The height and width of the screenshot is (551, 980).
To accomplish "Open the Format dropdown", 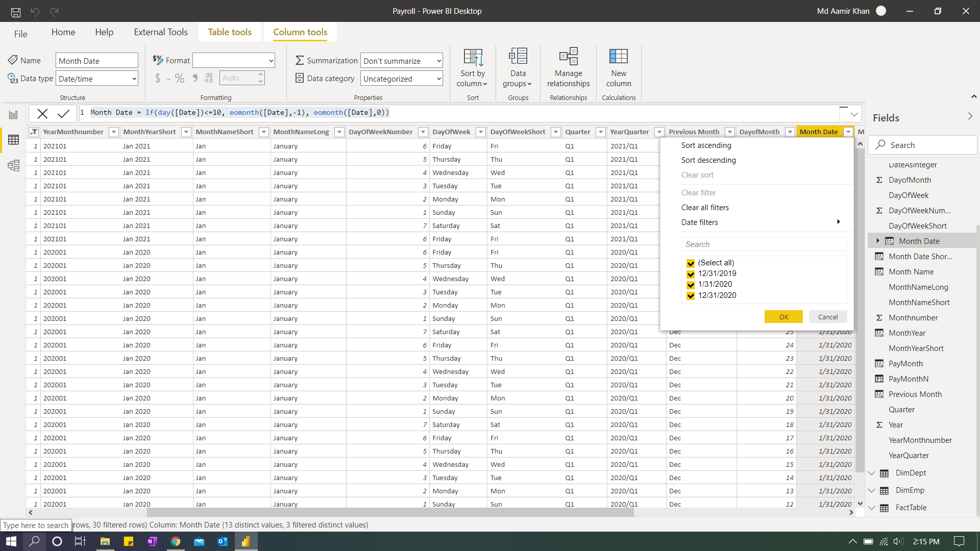I will coord(234,61).
